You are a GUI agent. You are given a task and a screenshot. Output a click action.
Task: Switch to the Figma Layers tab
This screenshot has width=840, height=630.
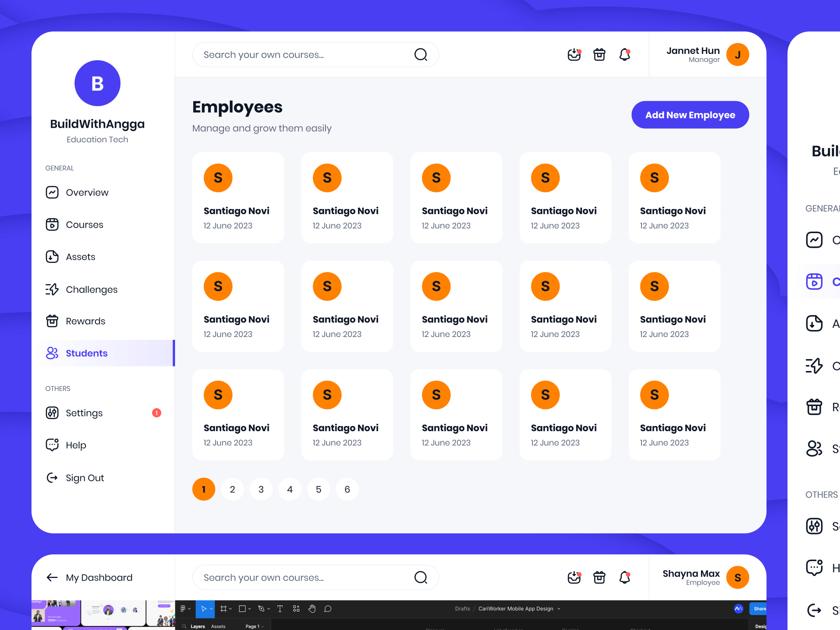[198, 626]
